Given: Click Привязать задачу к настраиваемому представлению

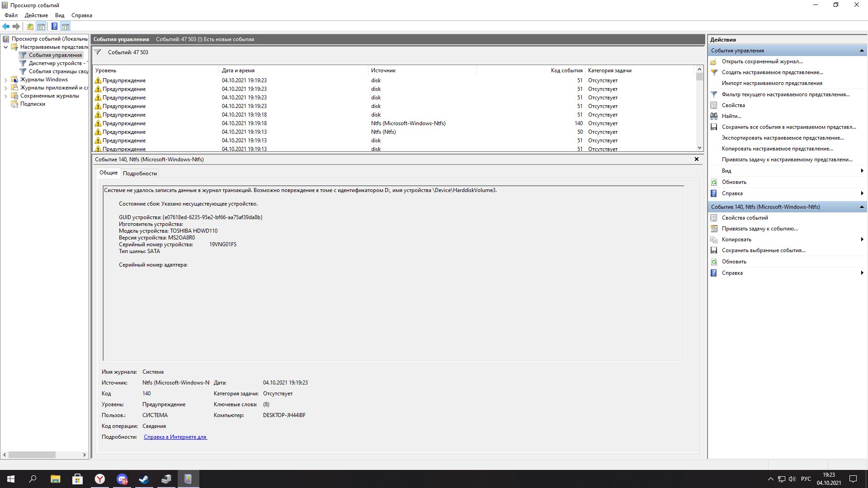Looking at the screenshot, I should [x=787, y=160].
